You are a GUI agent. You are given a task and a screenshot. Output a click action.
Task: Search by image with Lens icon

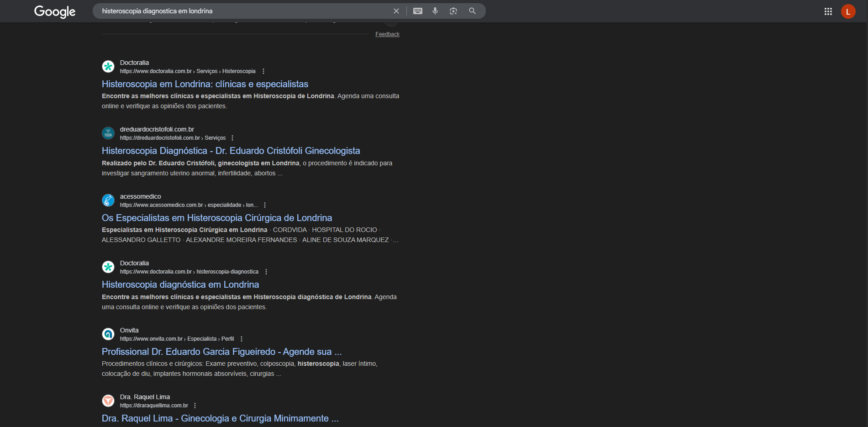(x=453, y=11)
